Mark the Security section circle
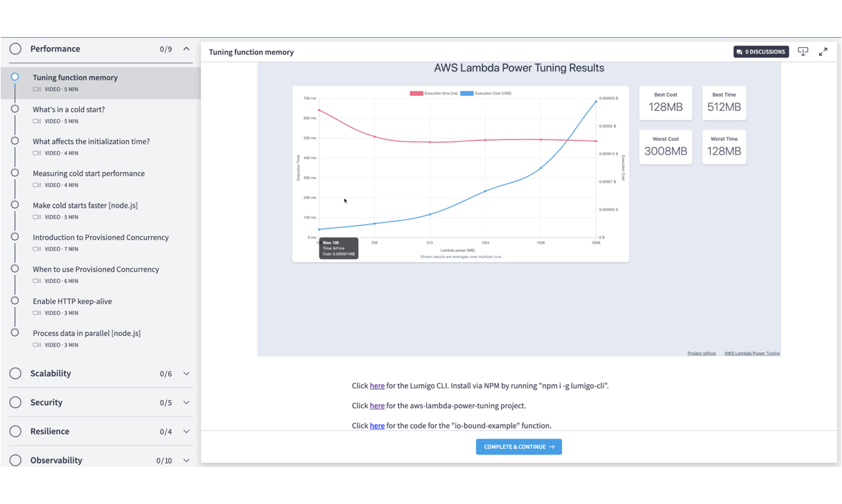This screenshot has height=504, width=842. [15, 403]
